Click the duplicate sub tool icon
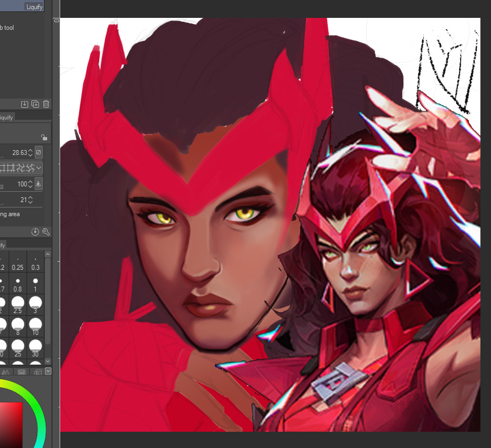Viewport: 491px width, 448px height. coord(35,104)
